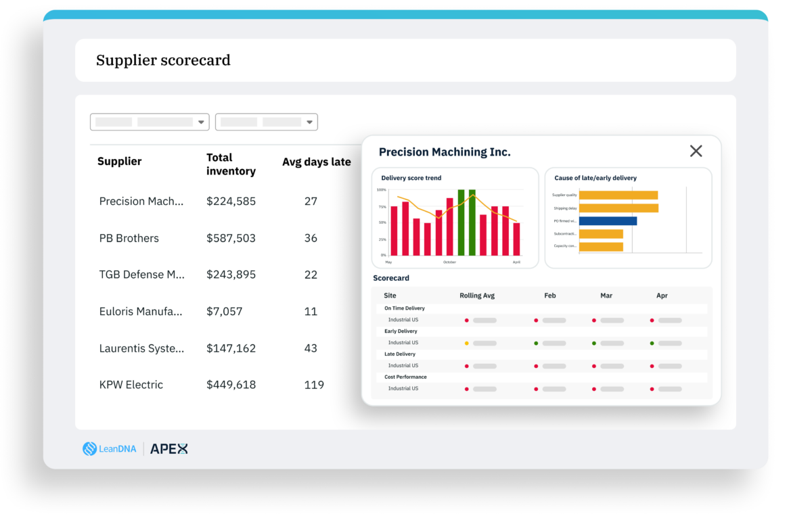Click the 36 avg days late value

[x=311, y=238]
